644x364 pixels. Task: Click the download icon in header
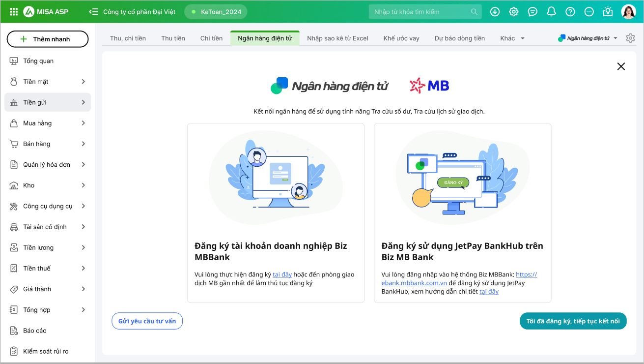click(495, 12)
